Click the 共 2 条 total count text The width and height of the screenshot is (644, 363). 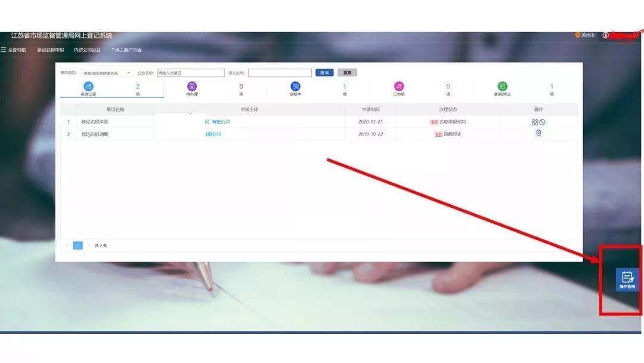click(x=101, y=245)
